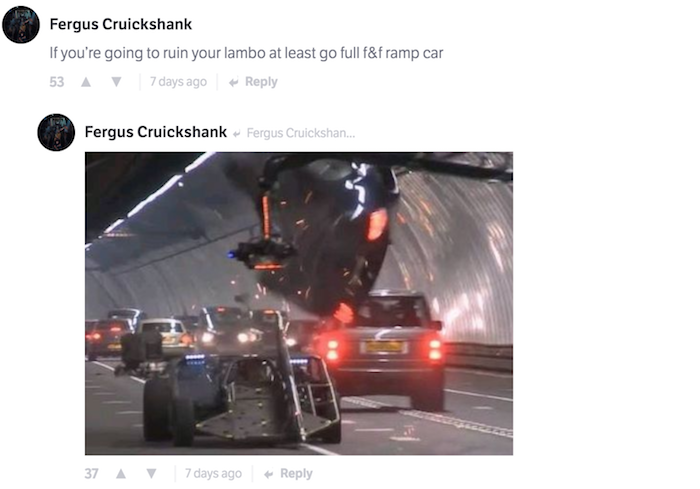Image resolution: width=700 pixels, height=489 pixels.
Task: Open Fergus Cruickshank's profile from top comment name
Action: point(121,24)
